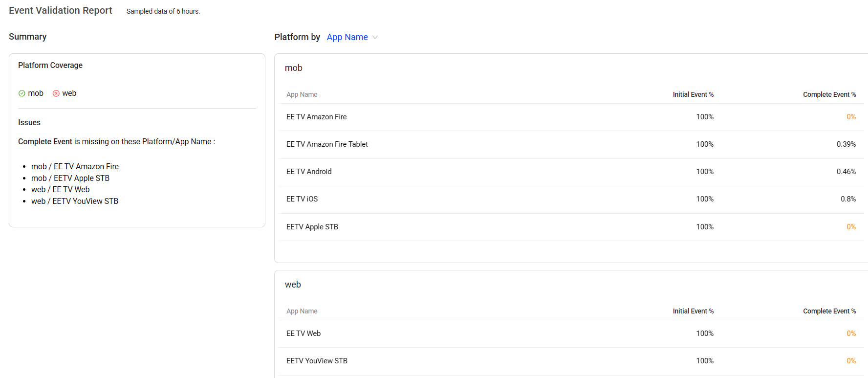Screen dimensions: 868x378
Task: Click 100% initial event for EE TV Web
Action: [x=705, y=334]
